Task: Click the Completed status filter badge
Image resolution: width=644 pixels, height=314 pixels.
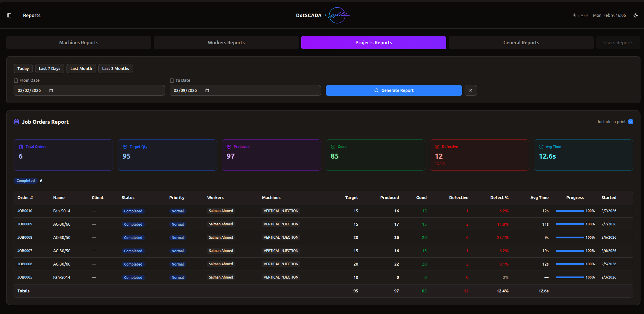Action: 26,181
